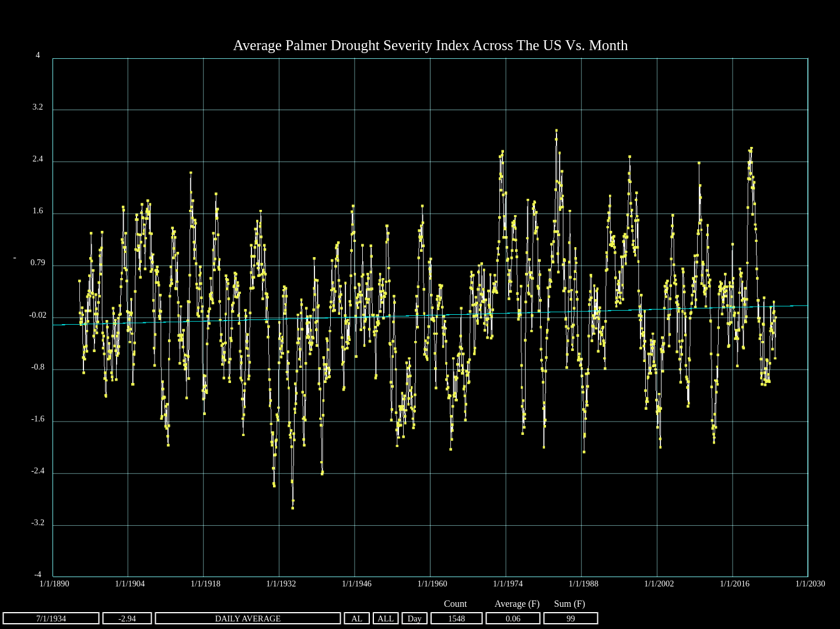The height and width of the screenshot is (629, 840).
Task: Click the chart title text
Action: pos(430,45)
